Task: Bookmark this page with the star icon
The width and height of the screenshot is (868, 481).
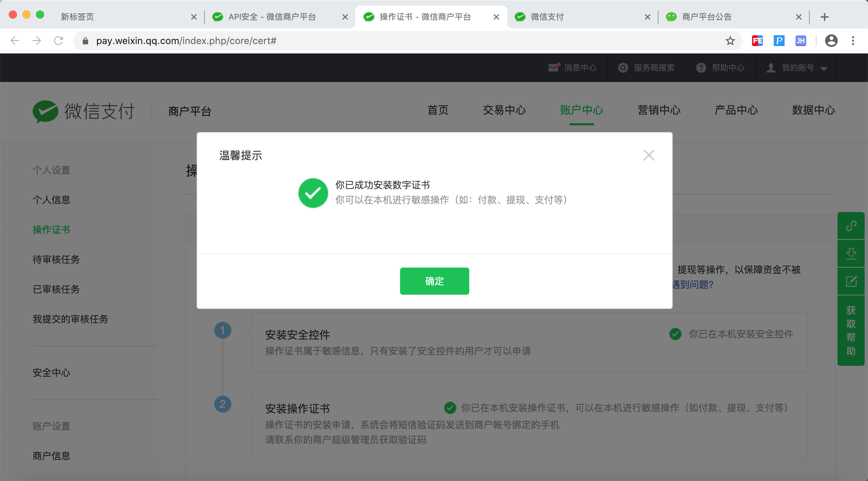Action: pos(730,41)
